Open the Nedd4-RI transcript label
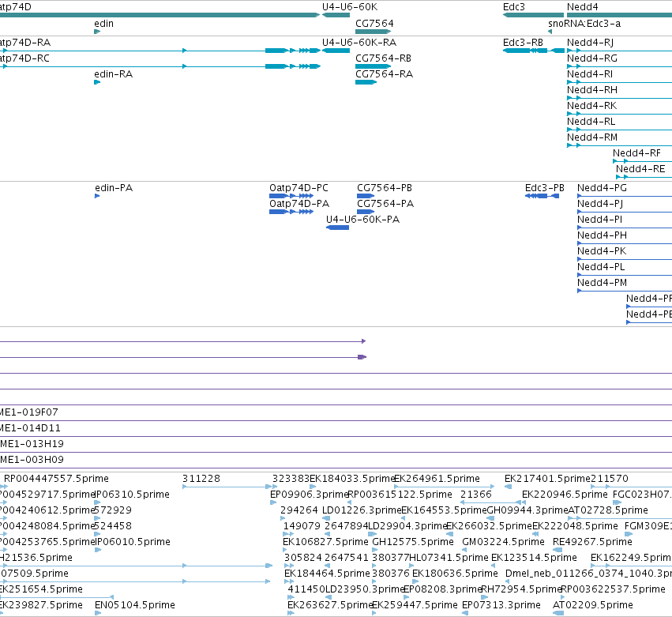The width and height of the screenshot is (672, 617). (590, 74)
